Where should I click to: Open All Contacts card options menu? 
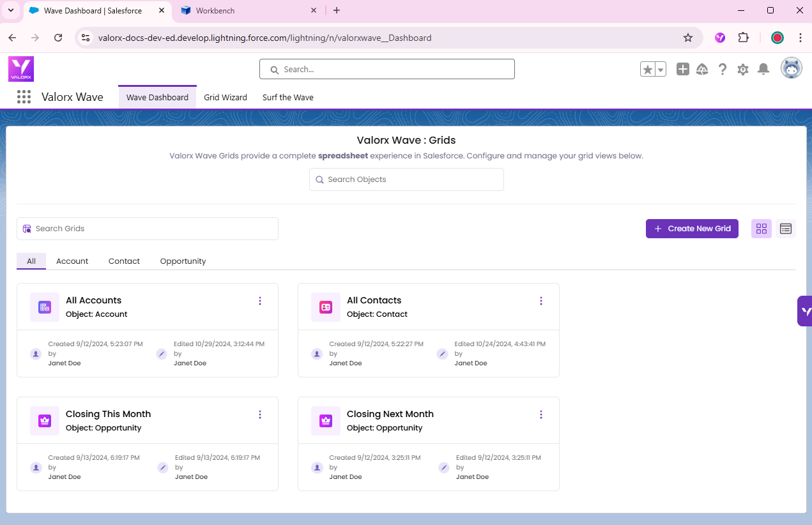[x=541, y=301]
